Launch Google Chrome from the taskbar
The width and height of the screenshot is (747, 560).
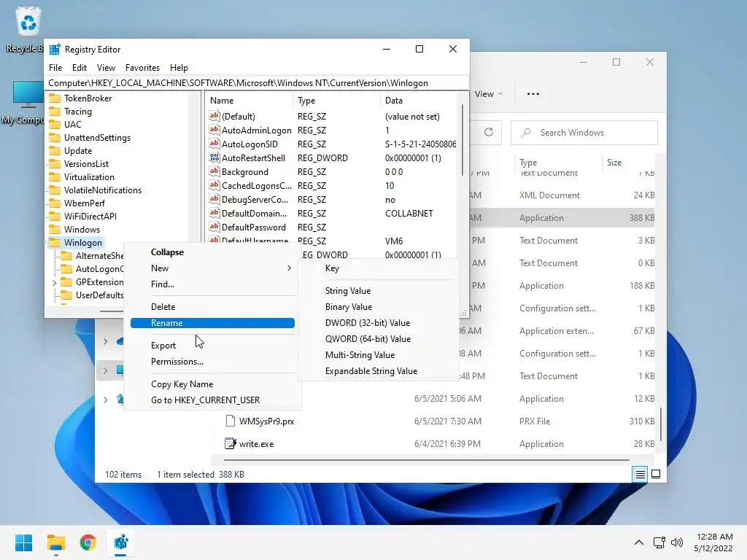click(x=88, y=542)
